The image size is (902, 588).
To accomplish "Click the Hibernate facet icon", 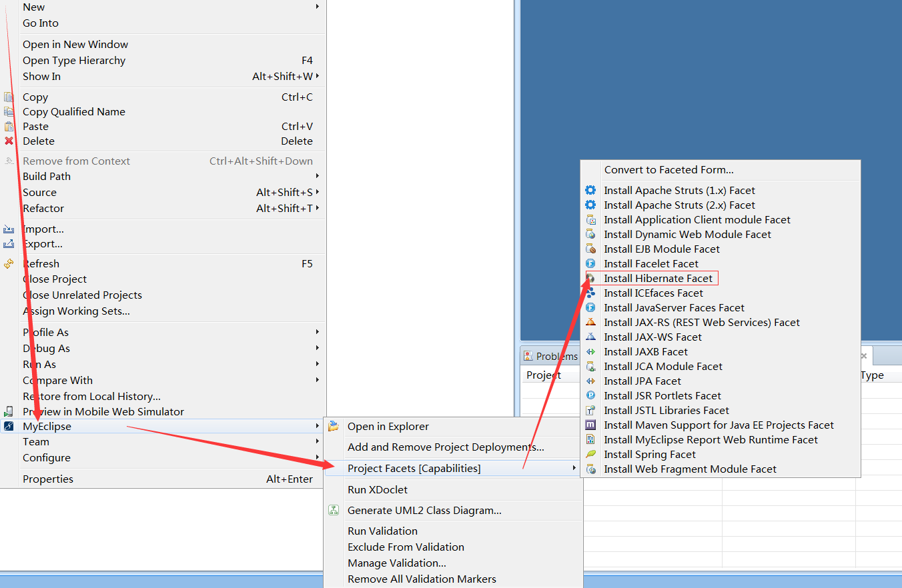I will 590,278.
